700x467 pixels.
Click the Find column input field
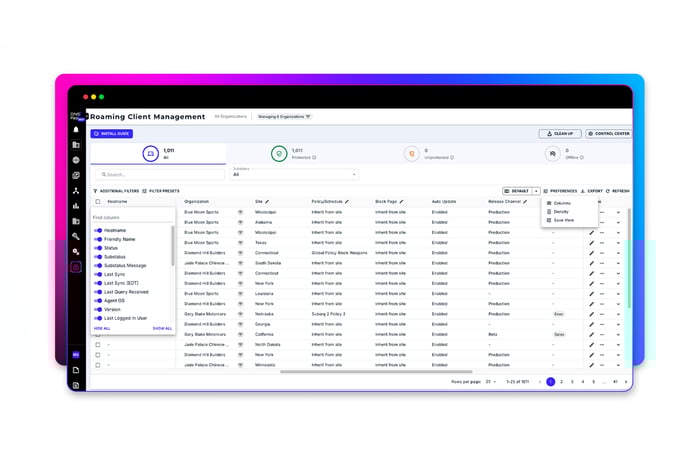tap(132, 217)
